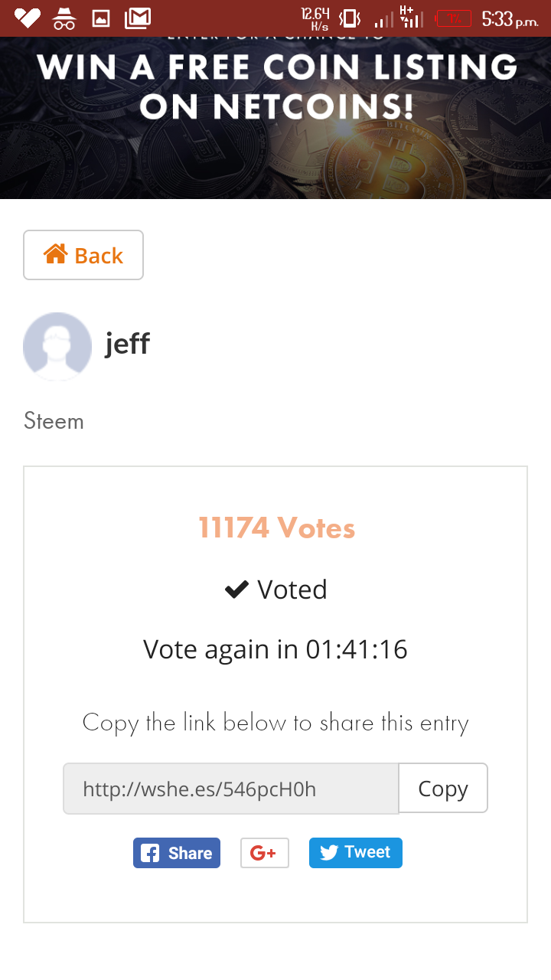The width and height of the screenshot is (551, 980).
Task: Tap the incognito notification icon
Action: click(x=64, y=18)
